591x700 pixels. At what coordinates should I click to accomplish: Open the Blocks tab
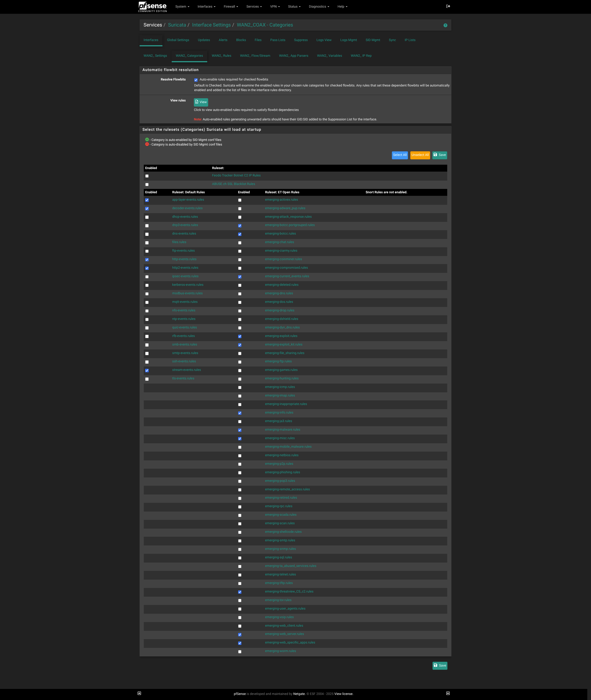241,40
